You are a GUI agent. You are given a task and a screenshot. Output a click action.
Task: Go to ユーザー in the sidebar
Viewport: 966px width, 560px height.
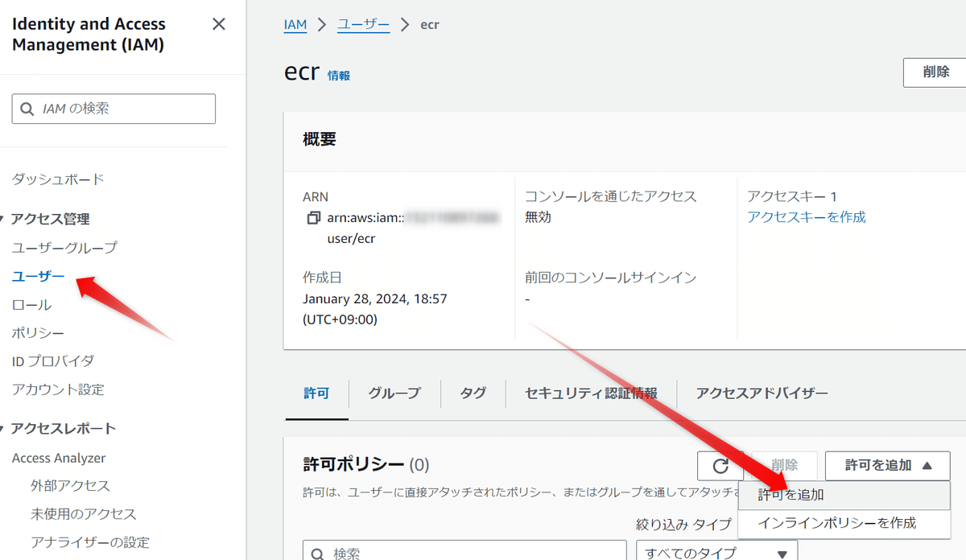(39, 276)
